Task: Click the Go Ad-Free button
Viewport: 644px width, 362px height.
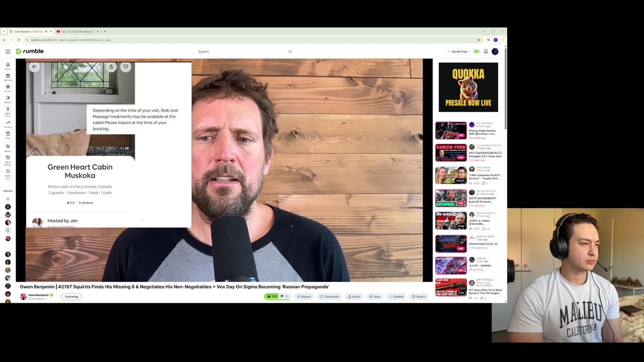Action: pyautogui.click(x=458, y=51)
